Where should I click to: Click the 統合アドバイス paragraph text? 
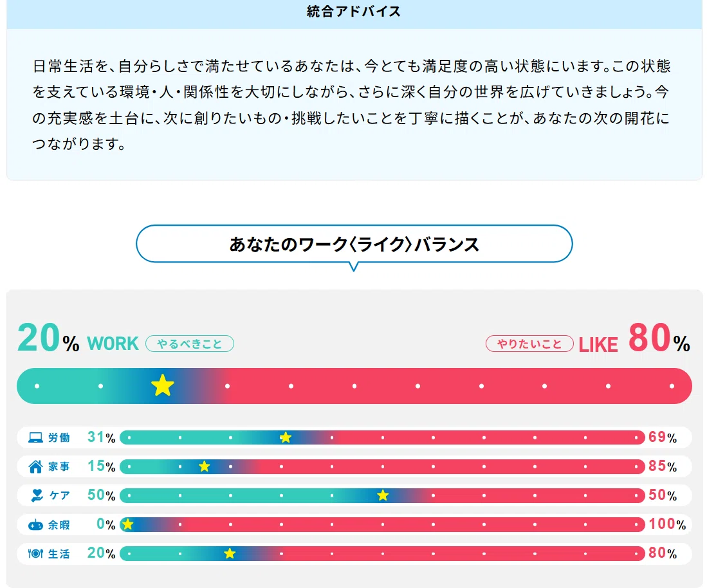click(351, 105)
